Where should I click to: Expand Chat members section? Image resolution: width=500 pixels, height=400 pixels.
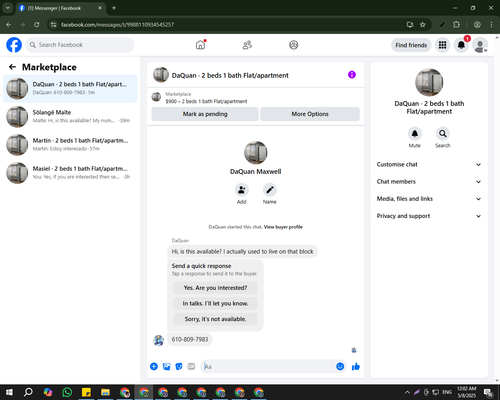pyautogui.click(x=429, y=182)
